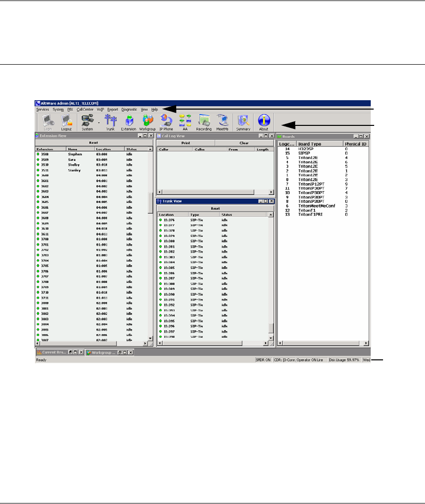Open the Trunk configuration icon
The width and height of the screenshot is (425, 504).
pos(110,123)
